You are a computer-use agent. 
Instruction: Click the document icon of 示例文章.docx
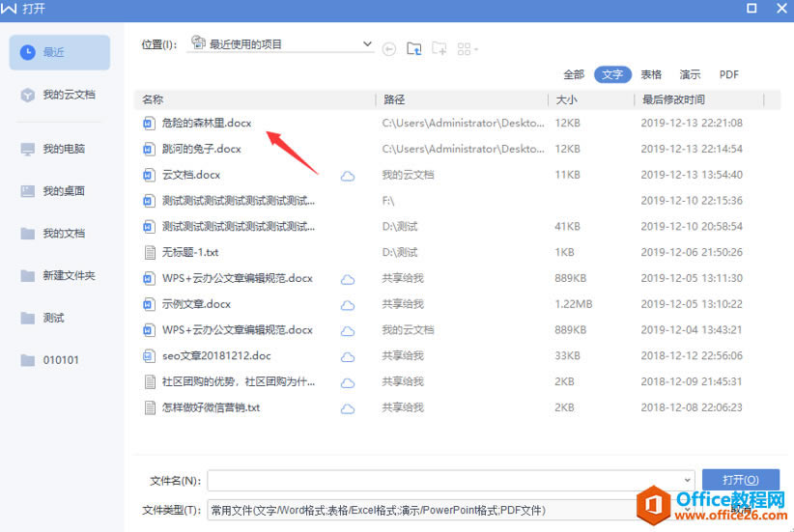point(149,304)
